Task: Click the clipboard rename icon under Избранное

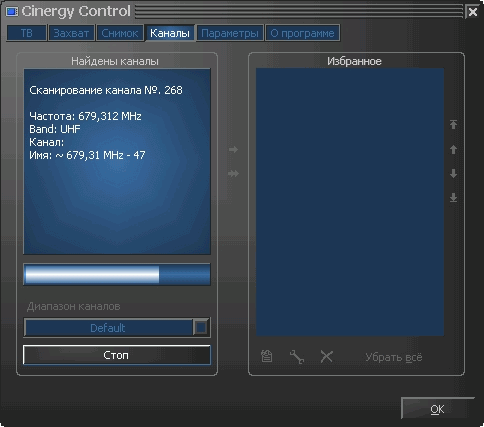Action: tap(266, 356)
